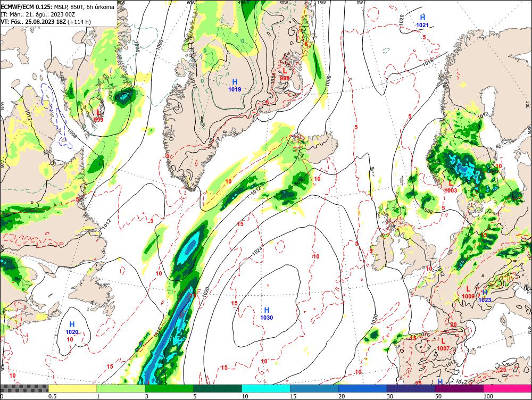Select the yellow 0.5–1 legend swatch
This screenshot has width=532, height=400.
[x=72, y=388]
